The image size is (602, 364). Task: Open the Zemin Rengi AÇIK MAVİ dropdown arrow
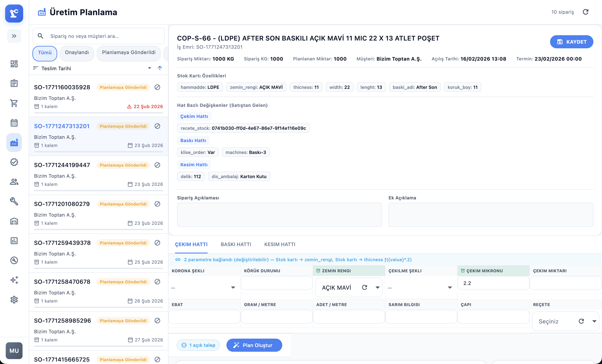pyautogui.click(x=377, y=288)
